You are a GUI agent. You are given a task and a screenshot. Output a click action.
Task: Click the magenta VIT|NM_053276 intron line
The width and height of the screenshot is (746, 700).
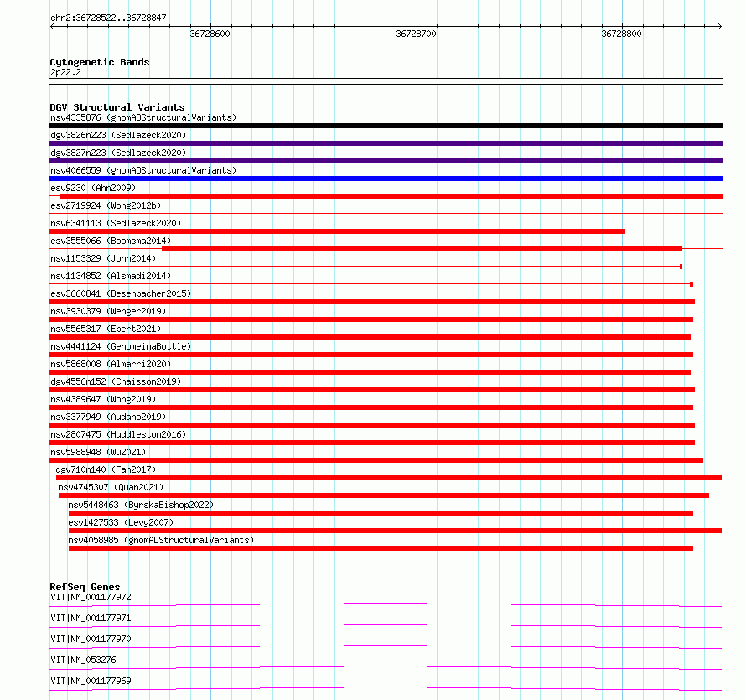click(x=386, y=666)
